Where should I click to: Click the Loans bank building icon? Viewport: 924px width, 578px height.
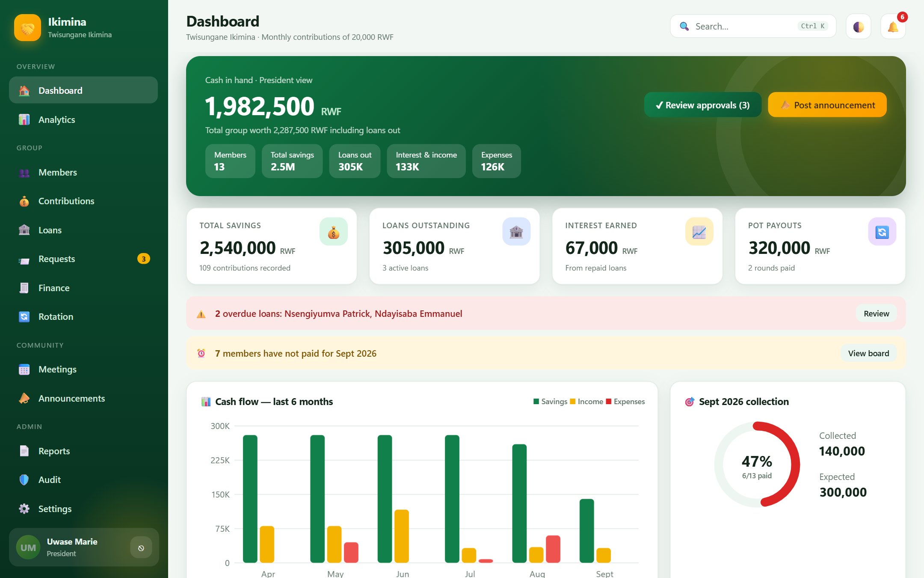(x=24, y=230)
